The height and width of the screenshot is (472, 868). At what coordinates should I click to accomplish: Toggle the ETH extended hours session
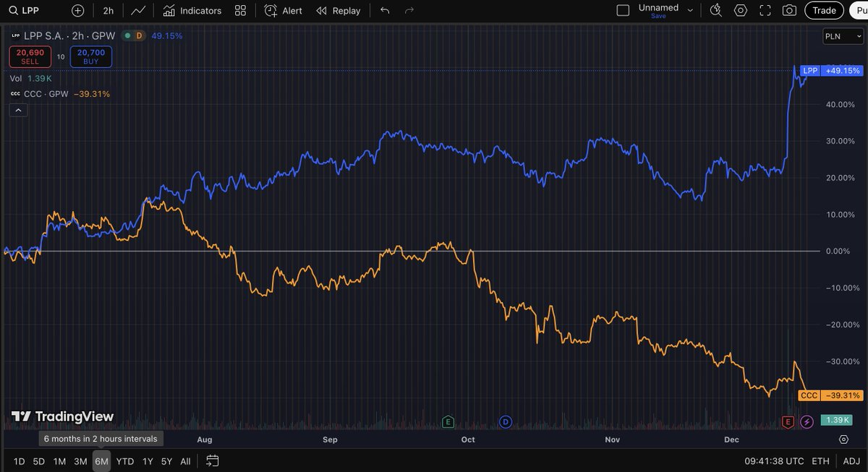(820, 460)
